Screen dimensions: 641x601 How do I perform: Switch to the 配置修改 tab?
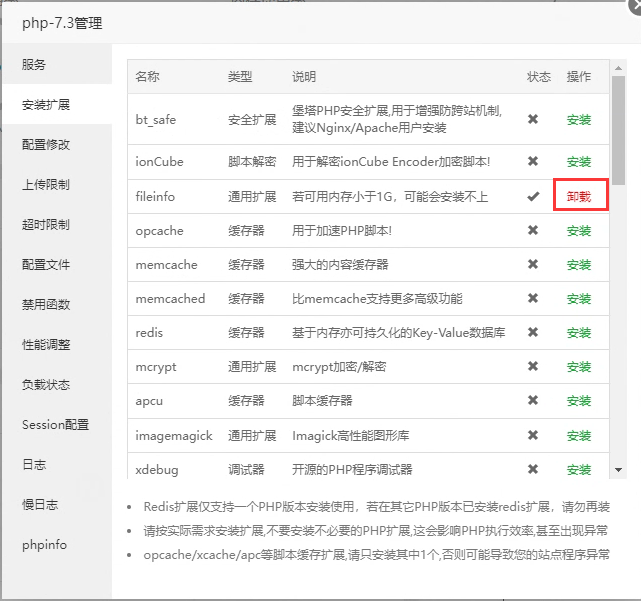point(46,144)
